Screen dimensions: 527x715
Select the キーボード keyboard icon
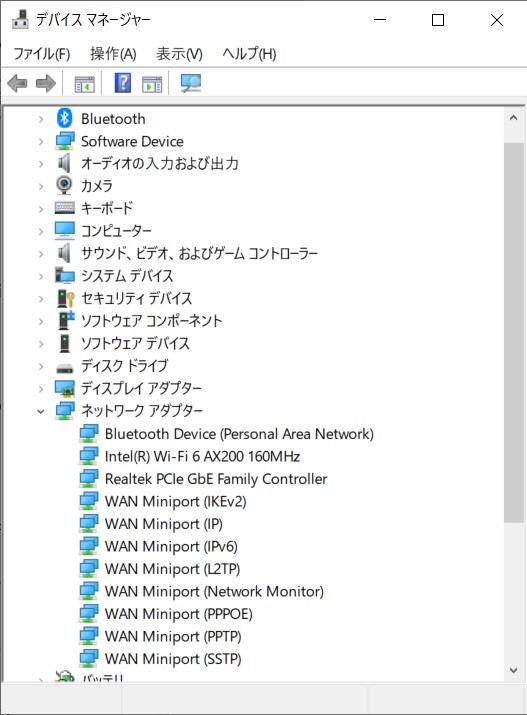64,208
